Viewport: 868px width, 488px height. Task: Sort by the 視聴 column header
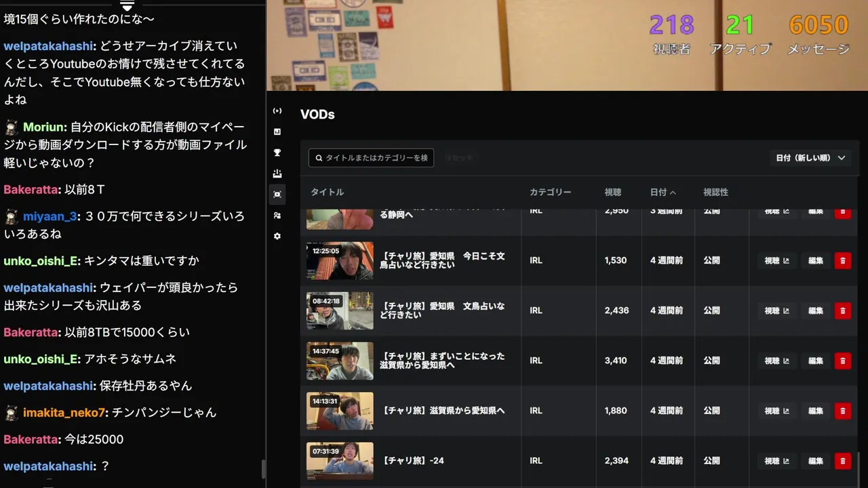(x=613, y=192)
